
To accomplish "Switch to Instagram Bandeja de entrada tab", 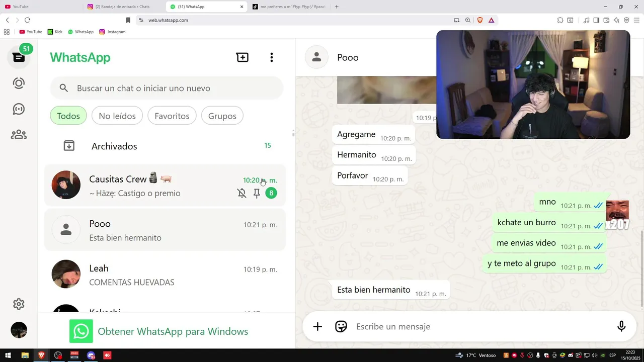I will [124, 7].
